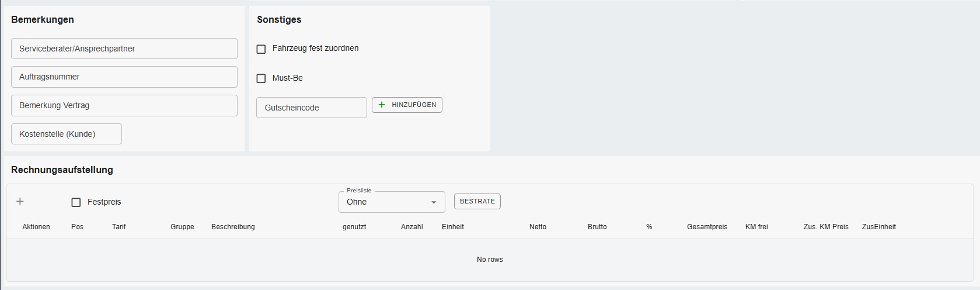Click the Netto column header
The width and height of the screenshot is (980, 290).
pos(538,227)
